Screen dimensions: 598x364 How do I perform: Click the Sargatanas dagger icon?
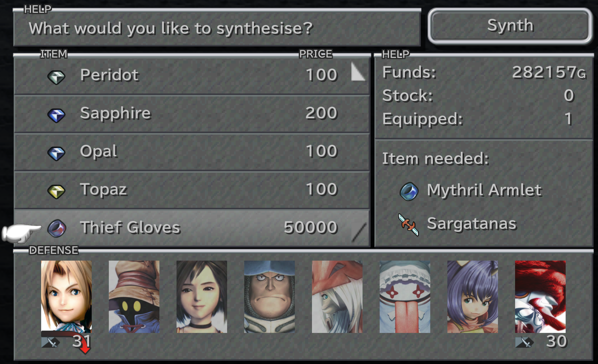point(408,225)
